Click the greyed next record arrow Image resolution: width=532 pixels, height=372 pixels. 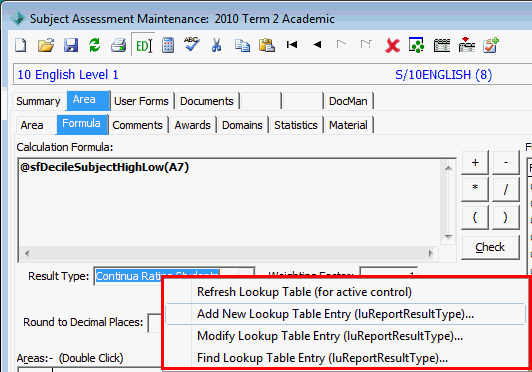click(341, 44)
